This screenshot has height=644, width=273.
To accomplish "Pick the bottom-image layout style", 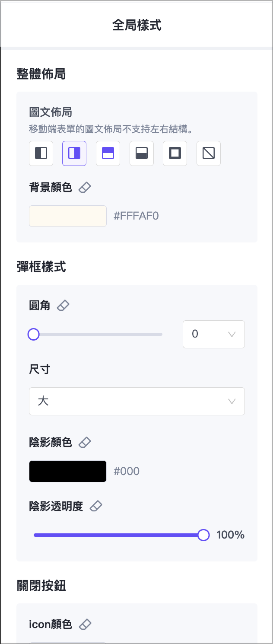I will [141, 153].
